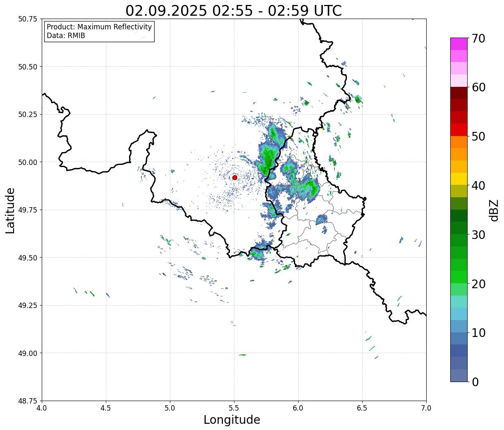
Task: Click the colorbar tick label 20
Action: click(x=479, y=284)
